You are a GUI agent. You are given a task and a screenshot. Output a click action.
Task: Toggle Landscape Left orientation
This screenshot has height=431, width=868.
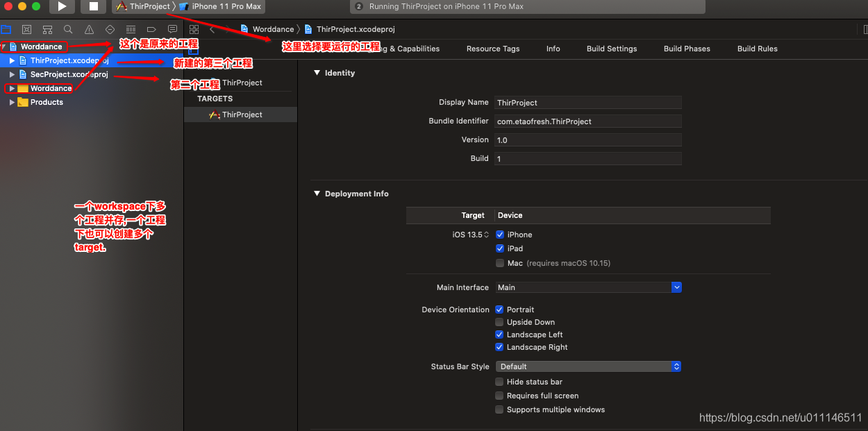[499, 335]
